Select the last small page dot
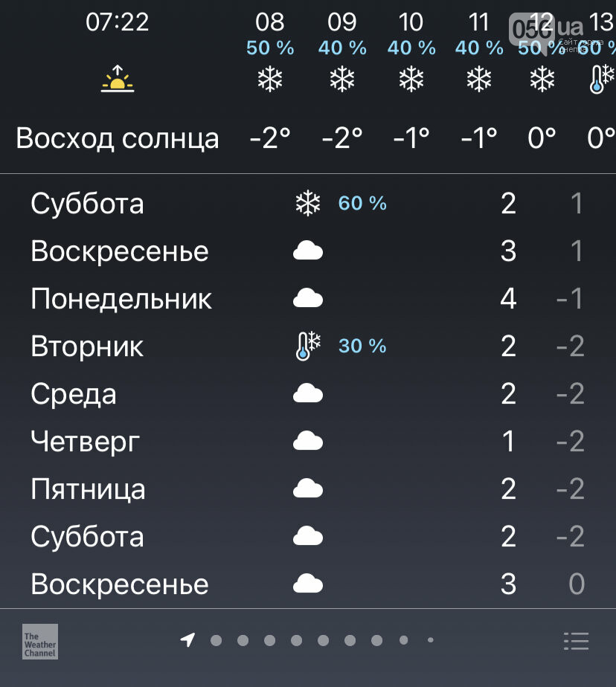The width and height of the screenshot is (616, 687). pyautogui.click(x=431, y=640)
